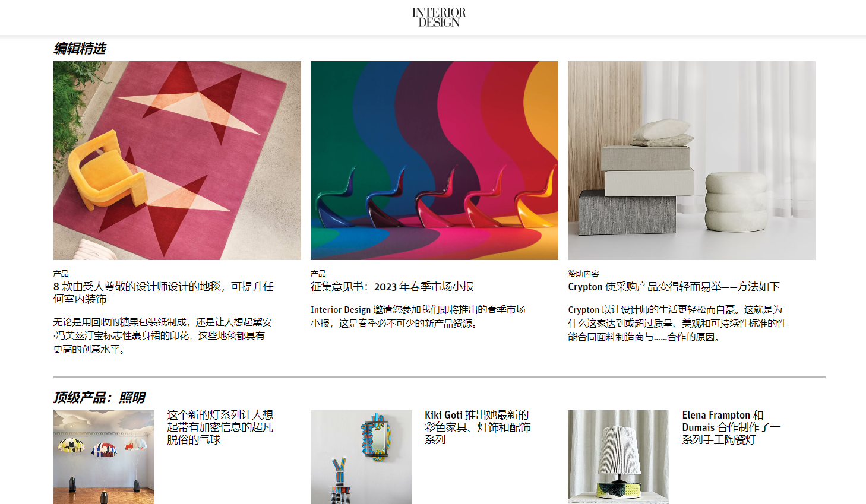Open 这个新的灯系列 article title
The height and width of the screenshot is (504, 866).
click(x=220, y=427)
